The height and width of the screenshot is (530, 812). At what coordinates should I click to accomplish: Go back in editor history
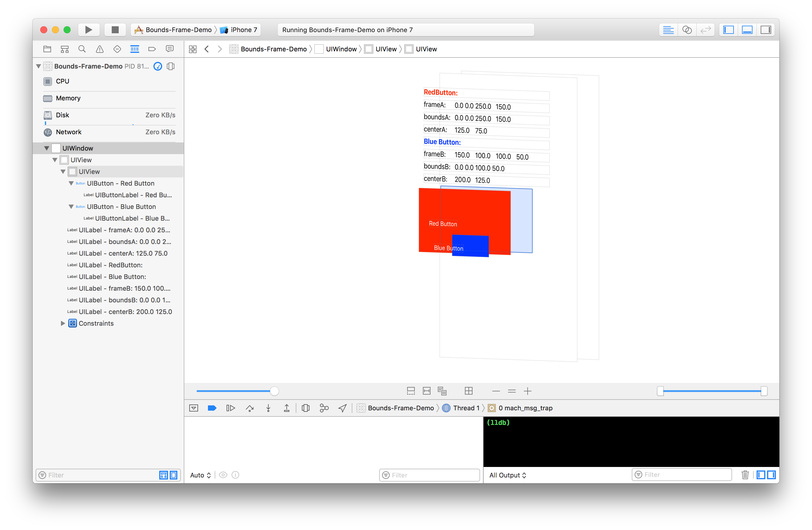coord(207,49)
